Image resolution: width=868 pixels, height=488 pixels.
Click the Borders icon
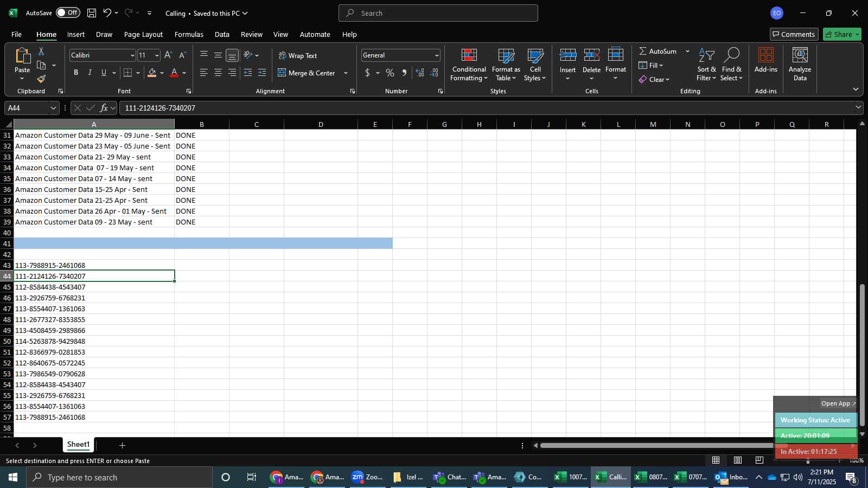128,73
